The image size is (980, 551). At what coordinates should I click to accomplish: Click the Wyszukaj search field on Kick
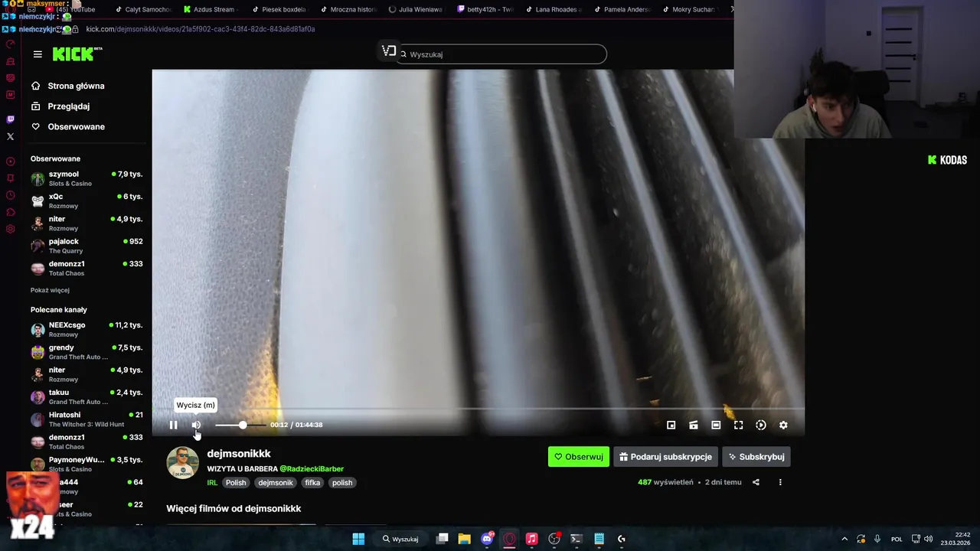click(501, 54)
